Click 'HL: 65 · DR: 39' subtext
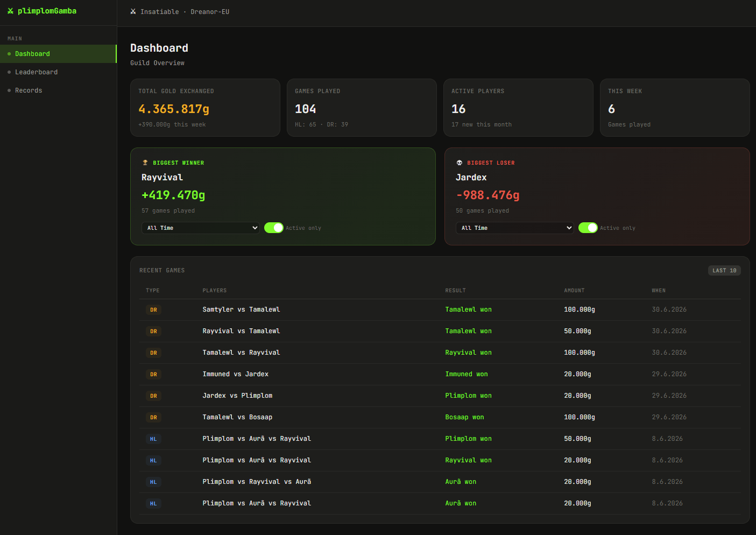This screenshot has width=756, height=535. click(x=321, y=124)
